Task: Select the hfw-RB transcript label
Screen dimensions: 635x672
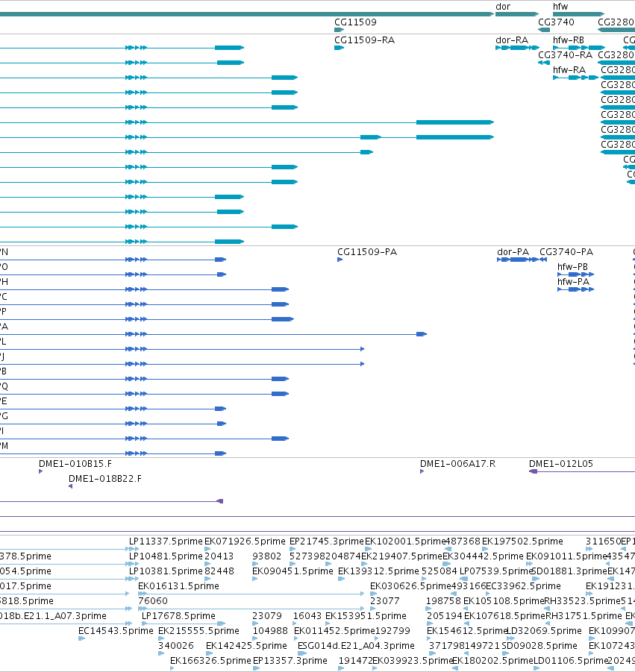Action: (569, 40)
